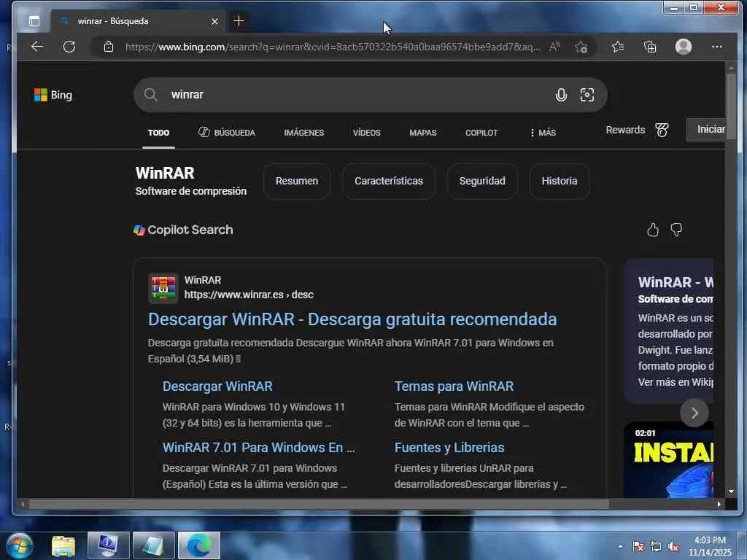Refresh the current page
This screenshot has height=560, width=747.
pyautogui.click(x=69, y=47)
